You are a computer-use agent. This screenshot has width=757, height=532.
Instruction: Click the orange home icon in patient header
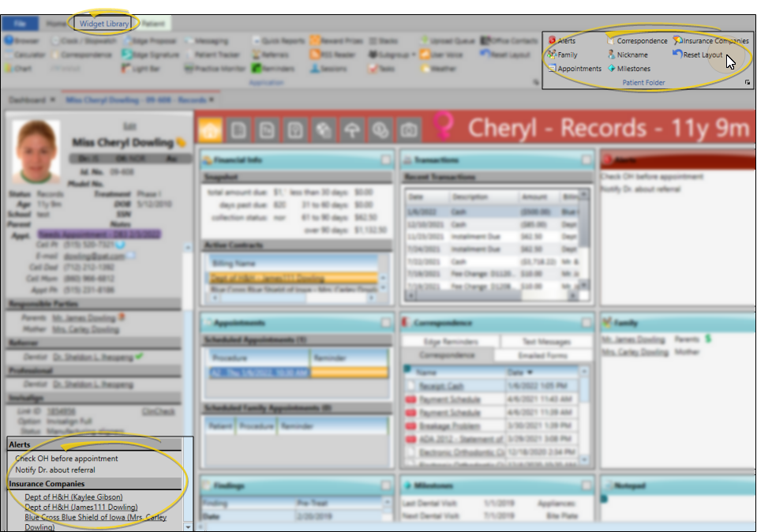[x=210, y=129]
